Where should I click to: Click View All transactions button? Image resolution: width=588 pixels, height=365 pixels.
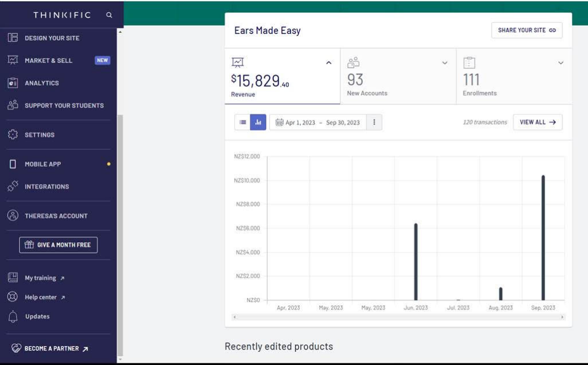tap(537, 122)
